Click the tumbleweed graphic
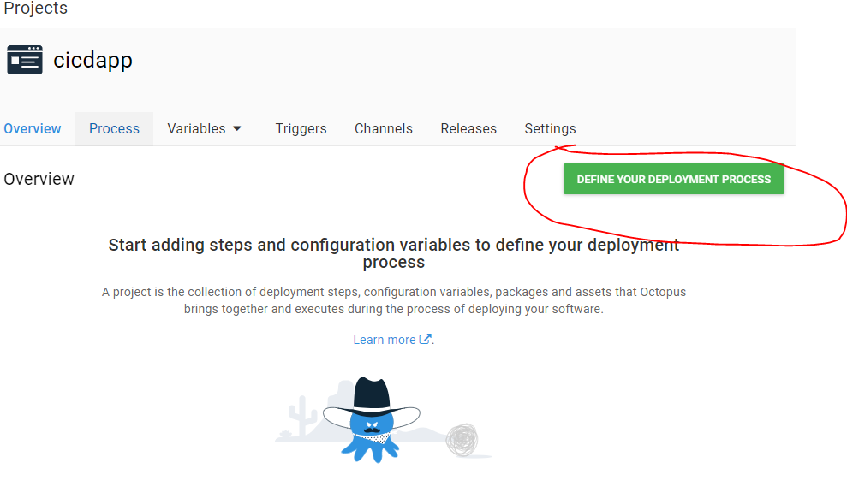Image resolution: width=847 pixels, height=504 pixels. coord(462,440)
